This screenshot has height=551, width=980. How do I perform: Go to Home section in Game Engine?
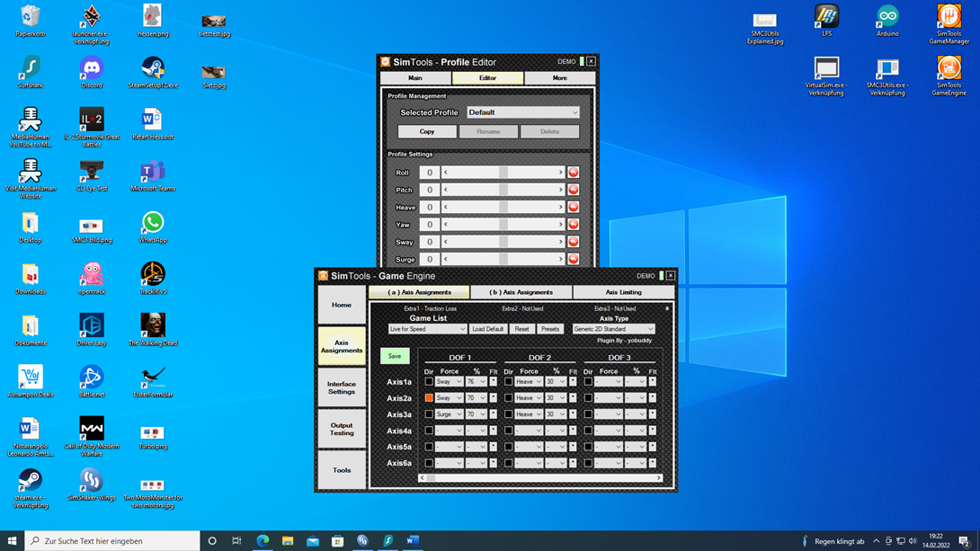pyautogui.click(x=342, y=305)
